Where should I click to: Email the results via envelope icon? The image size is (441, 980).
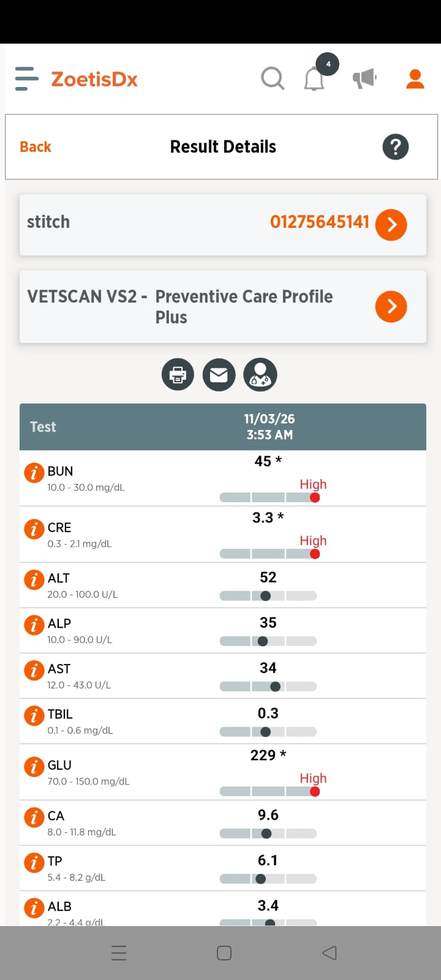pos(219,374)
